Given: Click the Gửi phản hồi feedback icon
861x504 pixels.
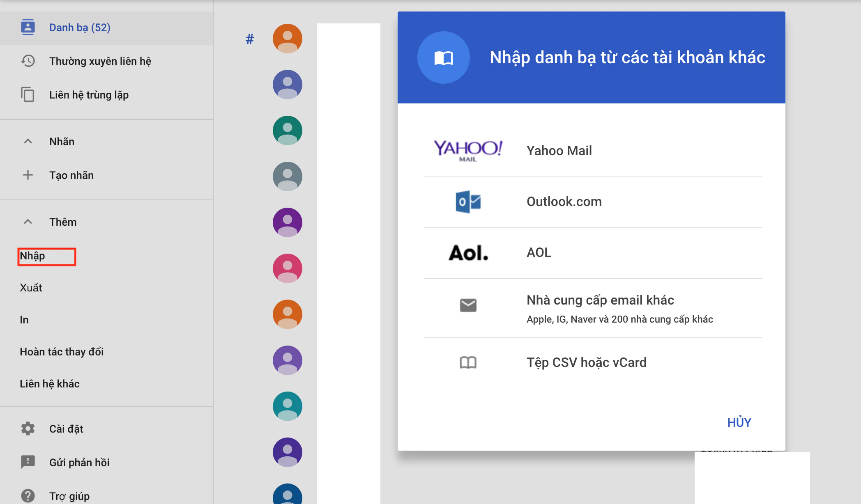Looking at the screenshot, I should (x=28, y=462).
